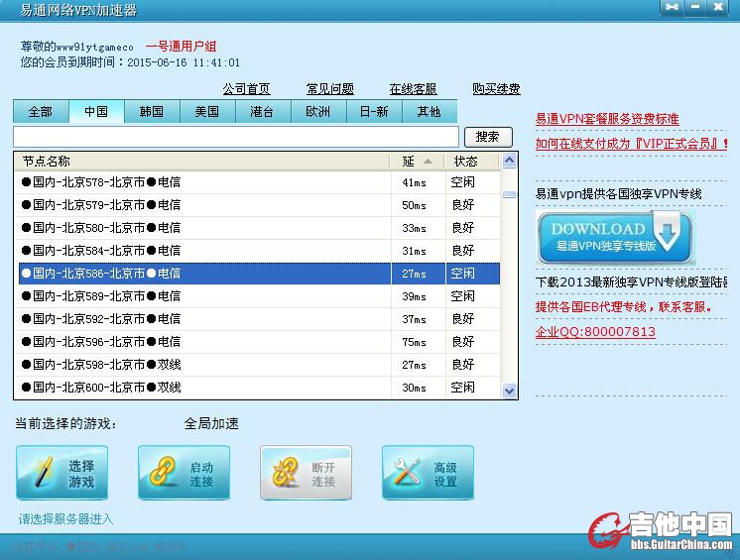This screenshot has width=740, height=560.
Task: Switch to the 美国 tab
Action: [207, 112]
